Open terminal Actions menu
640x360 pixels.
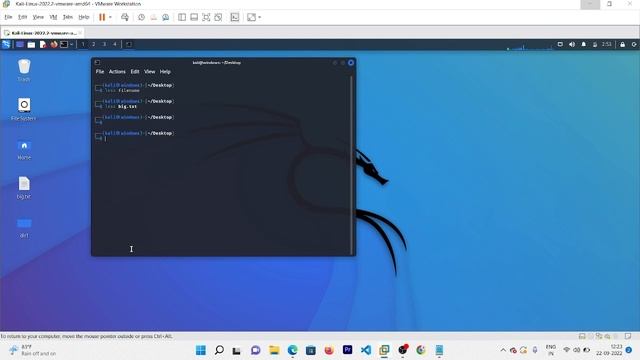click(x=117, y=71)
